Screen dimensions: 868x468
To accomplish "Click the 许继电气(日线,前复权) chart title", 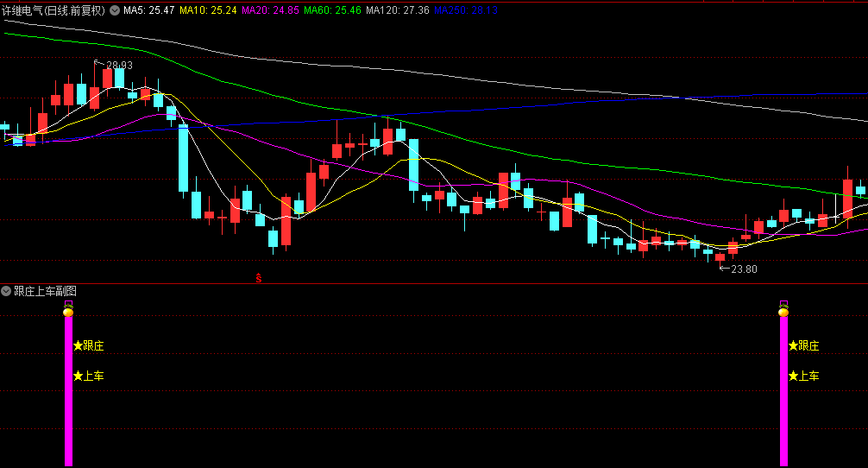I will click(x=53, y=10).
